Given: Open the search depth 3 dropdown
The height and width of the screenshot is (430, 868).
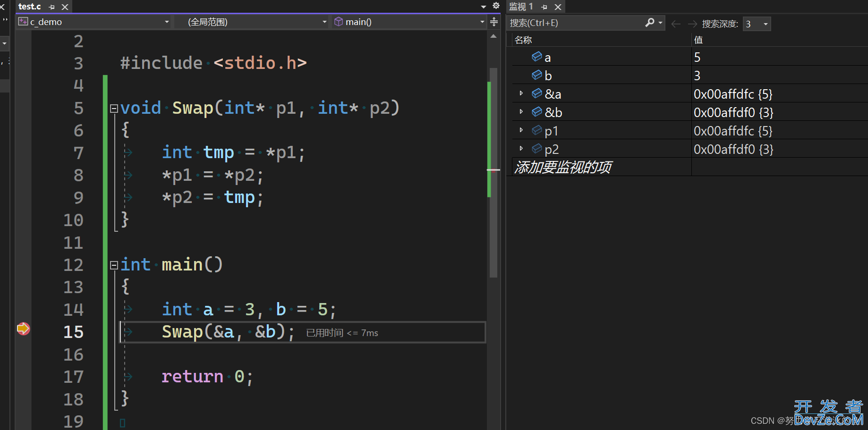Looking at the screenshot, I should point(757,24).
